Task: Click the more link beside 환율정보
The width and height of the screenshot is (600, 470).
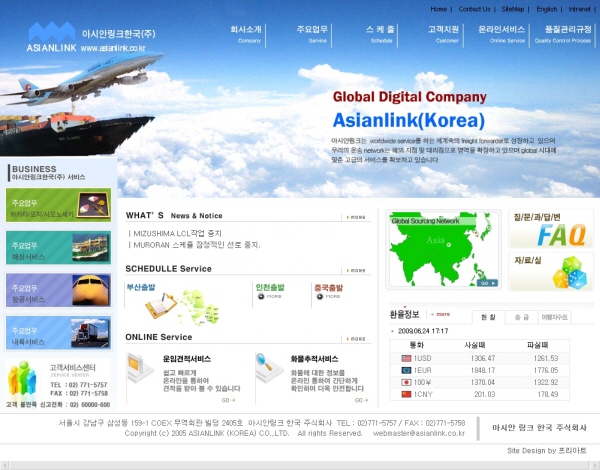Action: pos(440,314)
